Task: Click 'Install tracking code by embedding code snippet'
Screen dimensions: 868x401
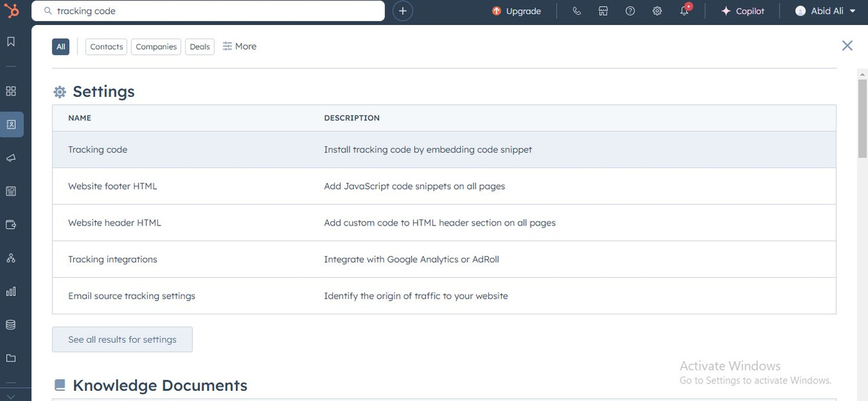Action: (428, 150)
